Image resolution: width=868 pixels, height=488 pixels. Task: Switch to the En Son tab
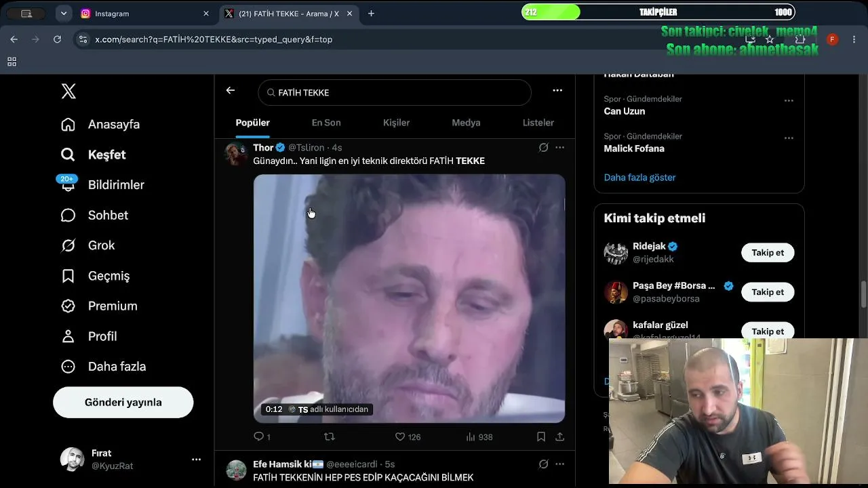[x=326, y=123]
